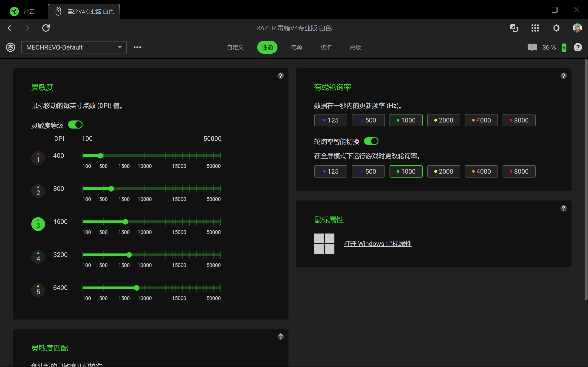Open the user guide book icon
This screenshot has height=367, width=588.
[532, 47]
